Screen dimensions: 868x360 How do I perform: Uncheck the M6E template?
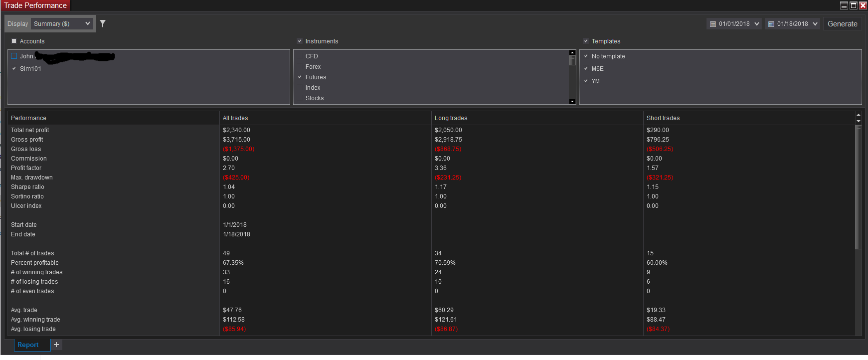[x=586, y=68]
